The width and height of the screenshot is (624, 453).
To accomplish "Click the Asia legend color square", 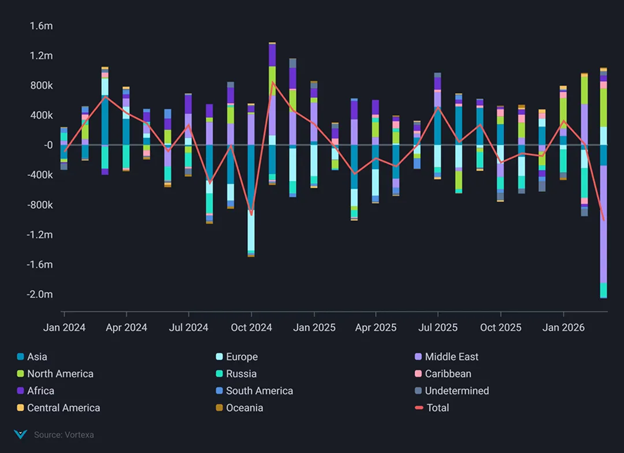I will pos(21,357).
